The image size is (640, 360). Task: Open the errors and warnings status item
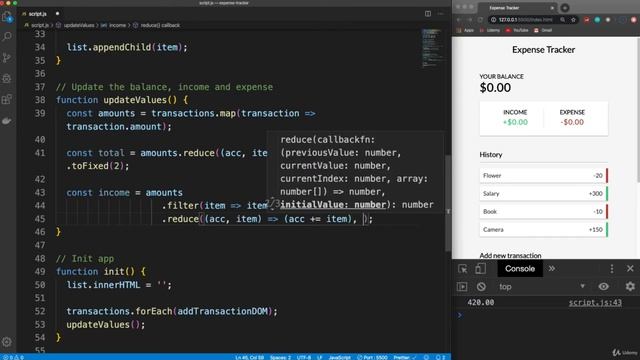tap(13, 357)
